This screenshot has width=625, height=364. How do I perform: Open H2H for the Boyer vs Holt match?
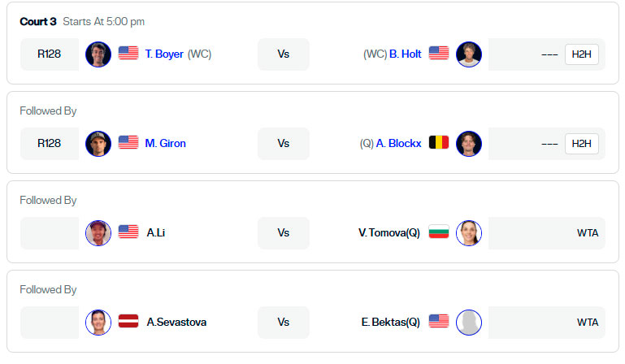pyautogui.click(x=582, y=54)
